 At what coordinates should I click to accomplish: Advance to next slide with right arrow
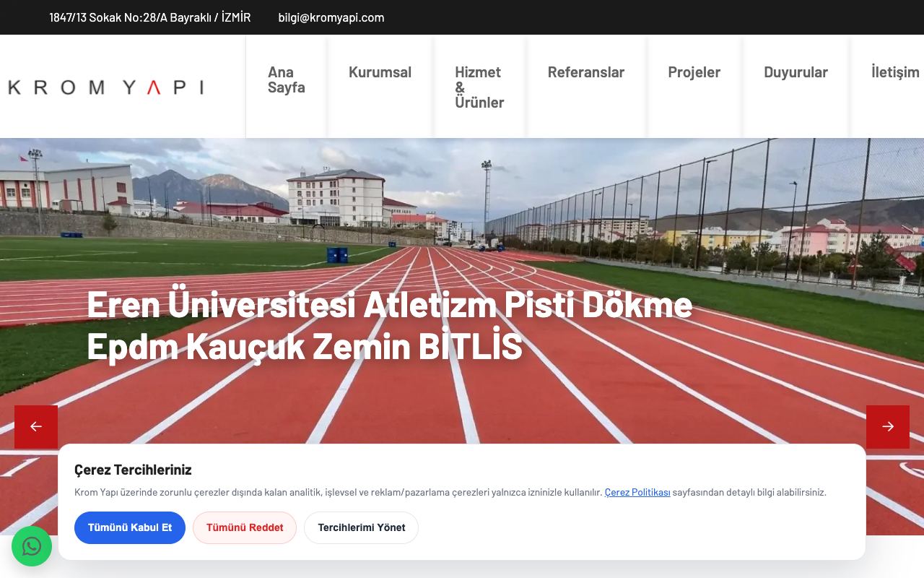(x=888, y=427)
